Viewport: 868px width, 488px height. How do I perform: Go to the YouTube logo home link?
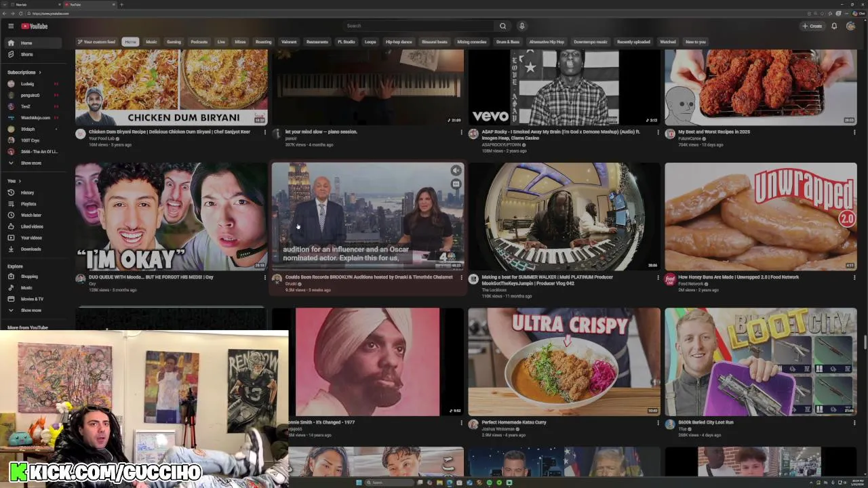coord(34,26)
